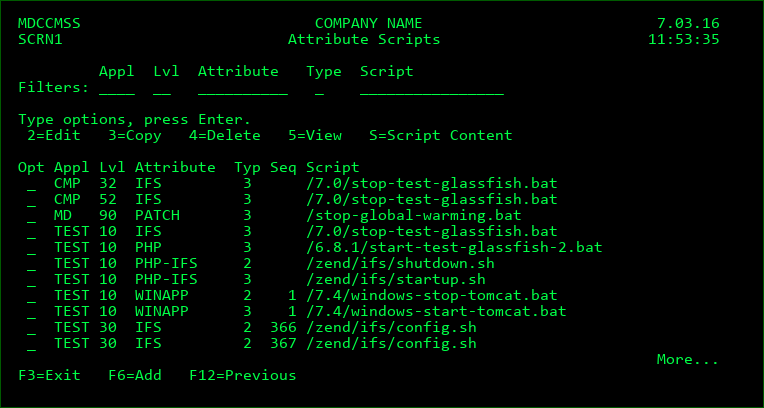
Task: Click Opt field for startup.sh script row
Action: click(x=32, y=280)
